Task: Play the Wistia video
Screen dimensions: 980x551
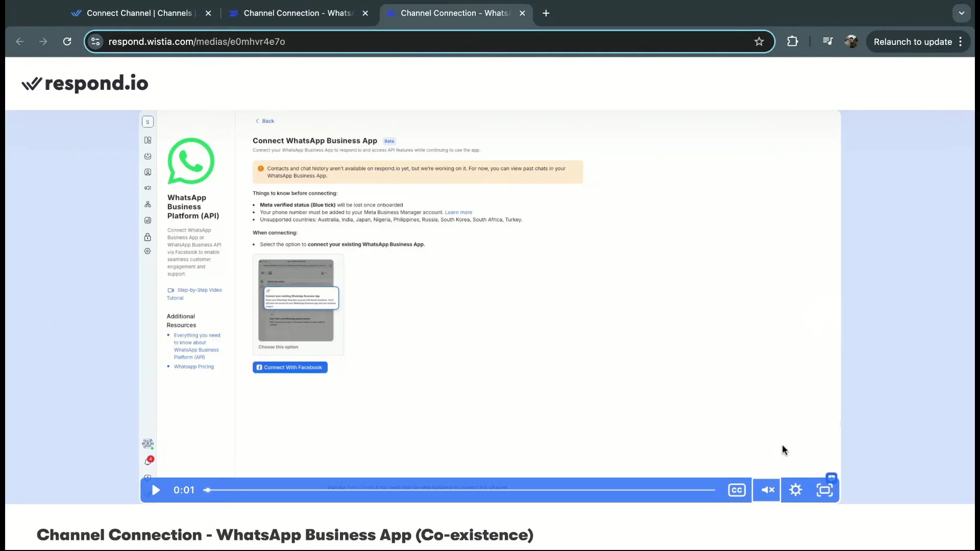Action: coord(156,490)
